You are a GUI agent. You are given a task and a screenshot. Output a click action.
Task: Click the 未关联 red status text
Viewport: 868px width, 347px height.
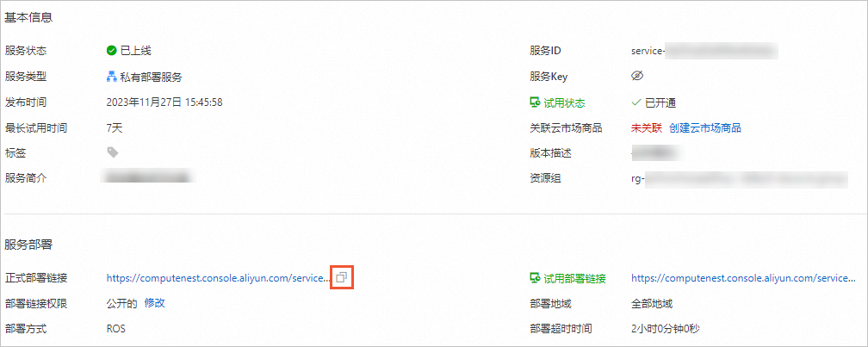click(x=647, y=128)
